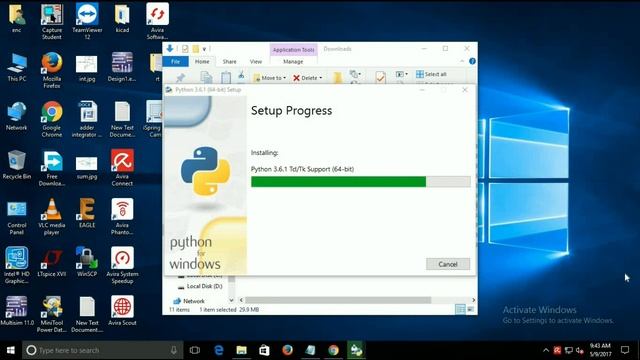640x360 pixels.
Task: Click Select all in the ribbon
Action: point(431,74)
